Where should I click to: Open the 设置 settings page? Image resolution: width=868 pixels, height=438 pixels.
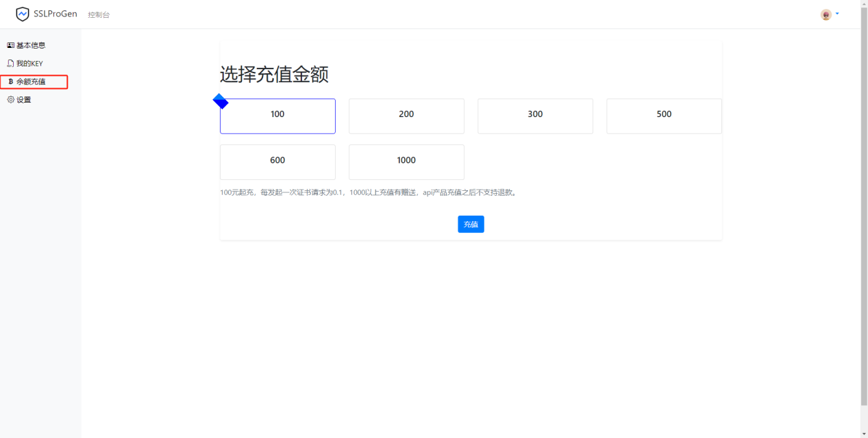click(21, 99)
